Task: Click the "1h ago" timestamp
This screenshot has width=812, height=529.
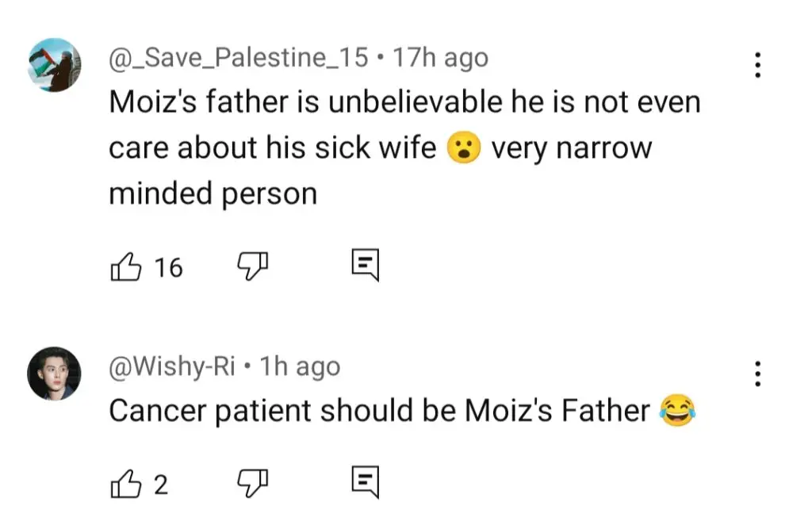Action: coord(300,366)
